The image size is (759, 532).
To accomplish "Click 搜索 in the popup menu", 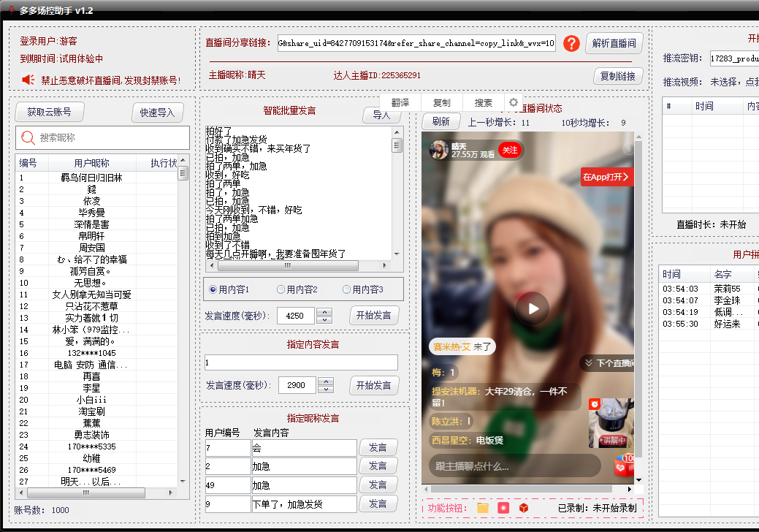I will [483, 102].
